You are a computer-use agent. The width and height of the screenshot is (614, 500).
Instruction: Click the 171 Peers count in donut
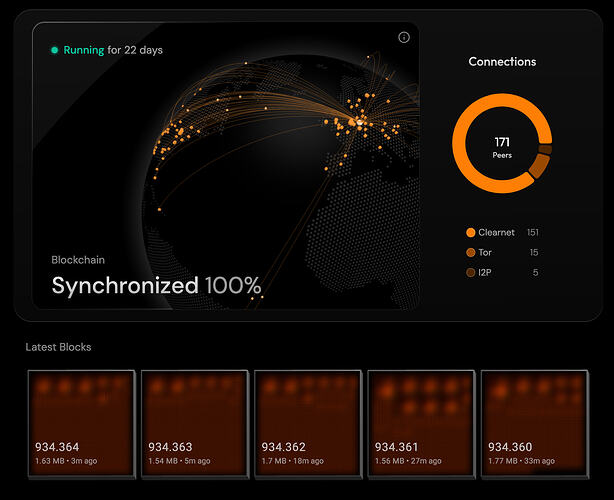click(502, 146)
